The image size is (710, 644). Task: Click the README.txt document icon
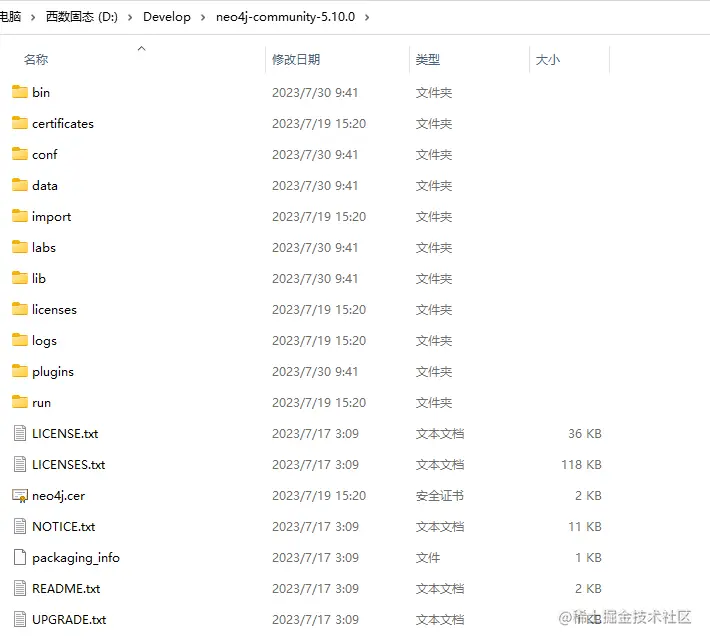[20, 588]
